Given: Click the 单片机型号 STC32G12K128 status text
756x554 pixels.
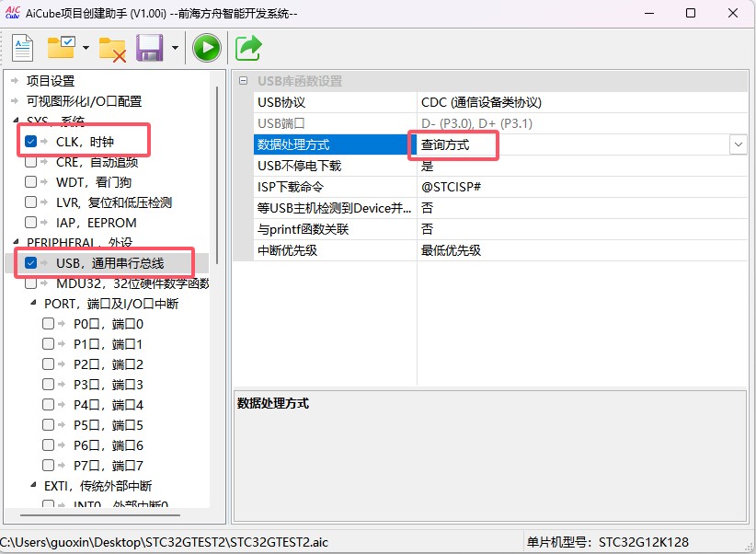Looking at the screenshot, I should coord(608,542).
